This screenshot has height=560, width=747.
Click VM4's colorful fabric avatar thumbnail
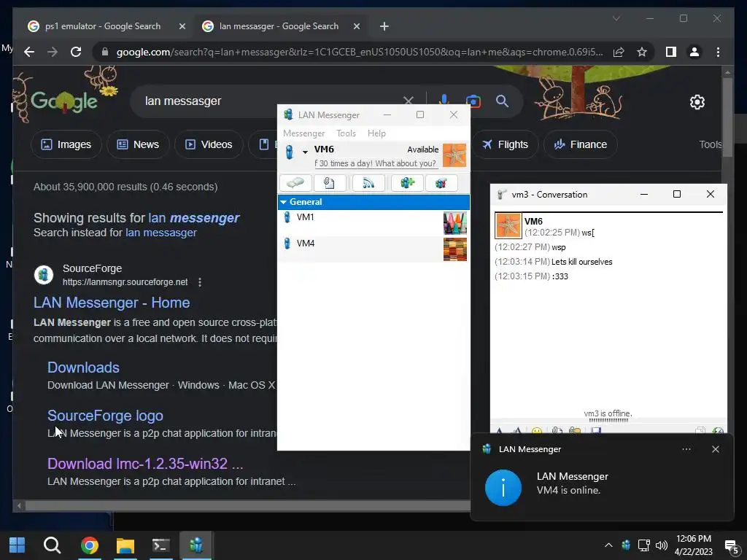455,249
